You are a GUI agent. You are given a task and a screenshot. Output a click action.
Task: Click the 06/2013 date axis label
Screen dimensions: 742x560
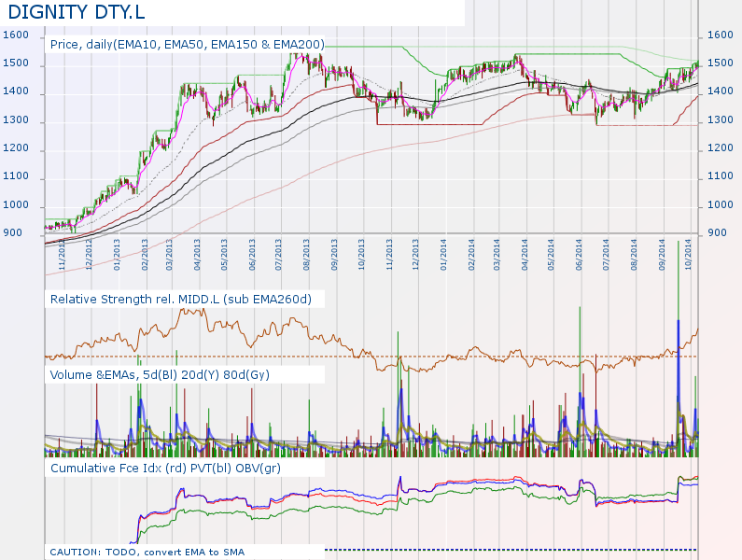[x=252, y=255]
